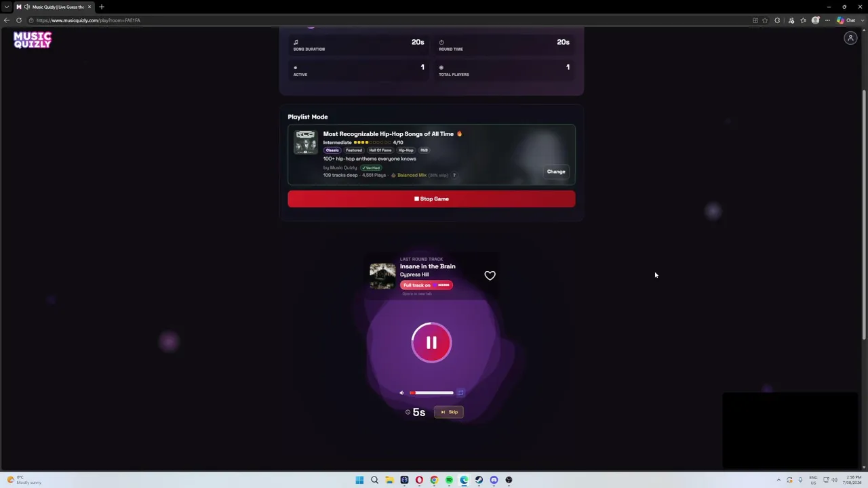Expand the tab search dropdown
Viewport: 868px width, 488px height.
click(x=7, y=7)
